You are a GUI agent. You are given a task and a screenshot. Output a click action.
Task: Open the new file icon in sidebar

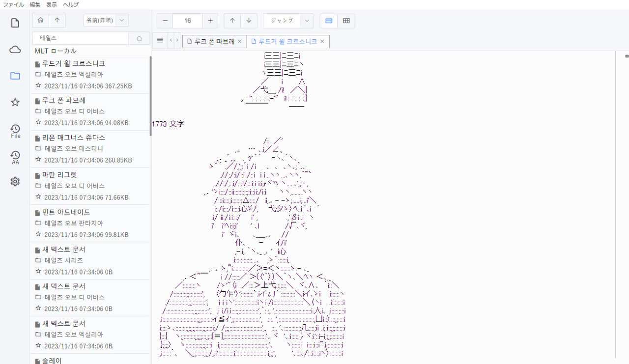click(x=15, y=23)
